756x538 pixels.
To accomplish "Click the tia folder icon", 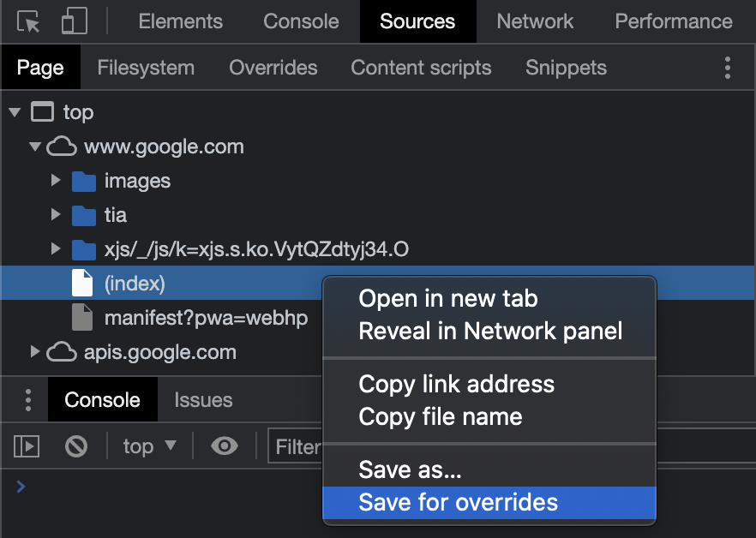I will click(84, 216).
